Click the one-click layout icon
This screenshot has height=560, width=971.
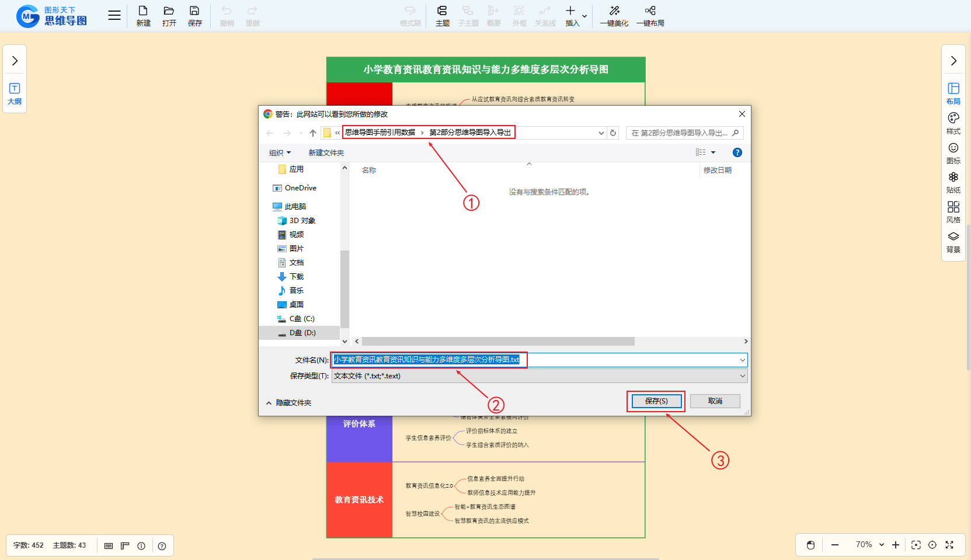tap(650, 12)
